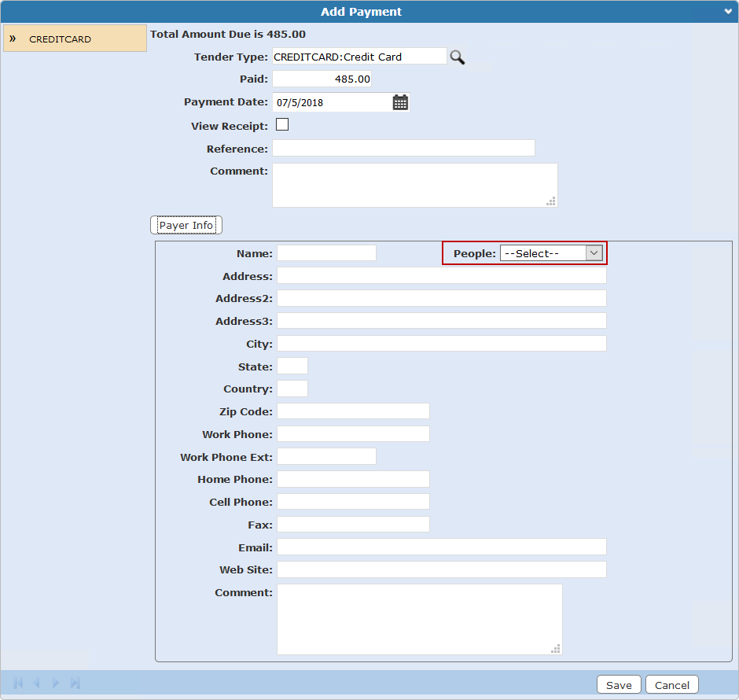Click the payer State field
The image size is (739, 700).
292,366
